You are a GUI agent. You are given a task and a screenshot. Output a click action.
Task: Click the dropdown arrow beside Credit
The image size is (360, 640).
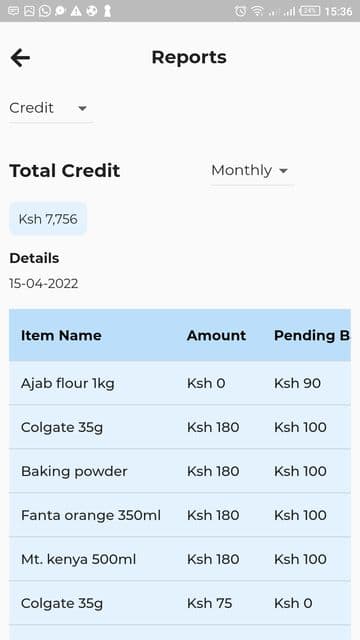(x=82, y=109)
